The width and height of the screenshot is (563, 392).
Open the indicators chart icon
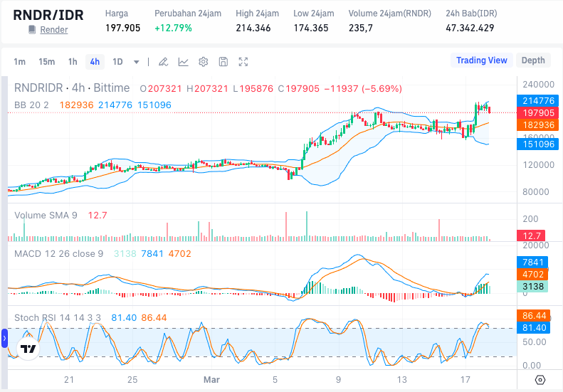(183, 62)
